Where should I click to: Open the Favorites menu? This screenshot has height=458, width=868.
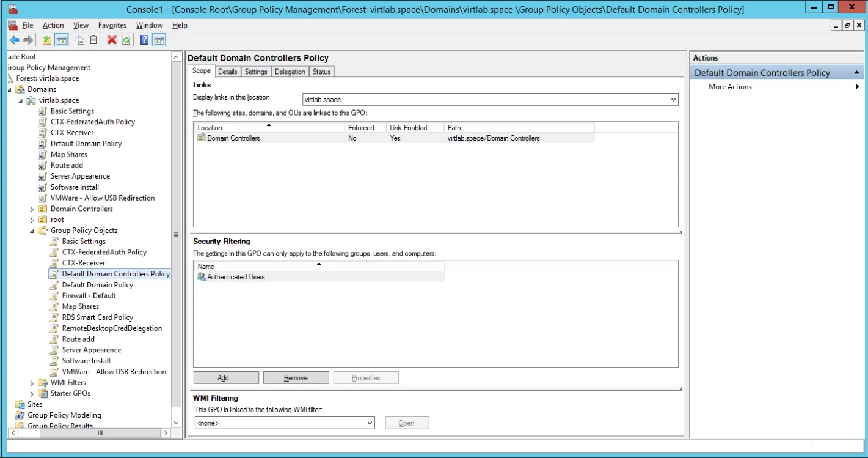click(x=112, y=25)
